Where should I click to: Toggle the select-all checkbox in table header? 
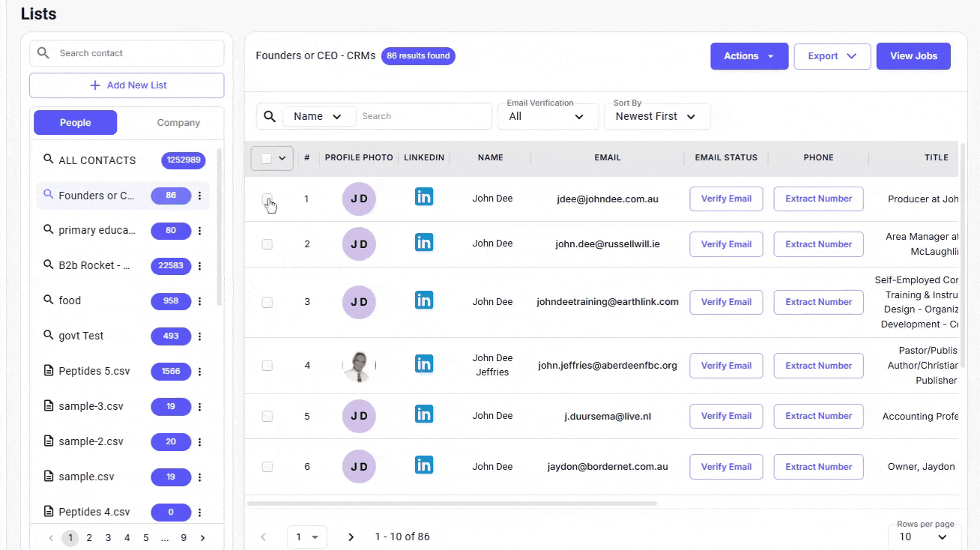(266, 158)
